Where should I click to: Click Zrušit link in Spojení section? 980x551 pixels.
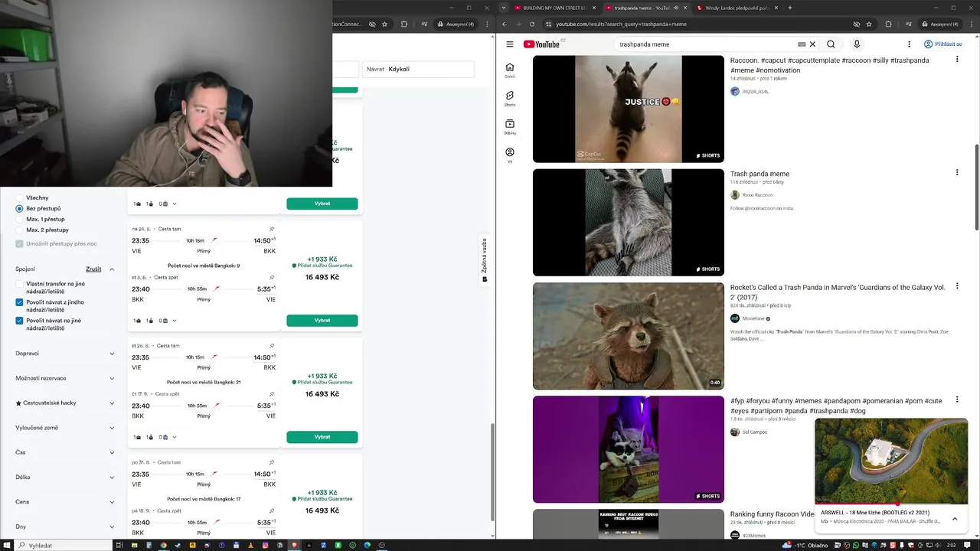(93, 269)
